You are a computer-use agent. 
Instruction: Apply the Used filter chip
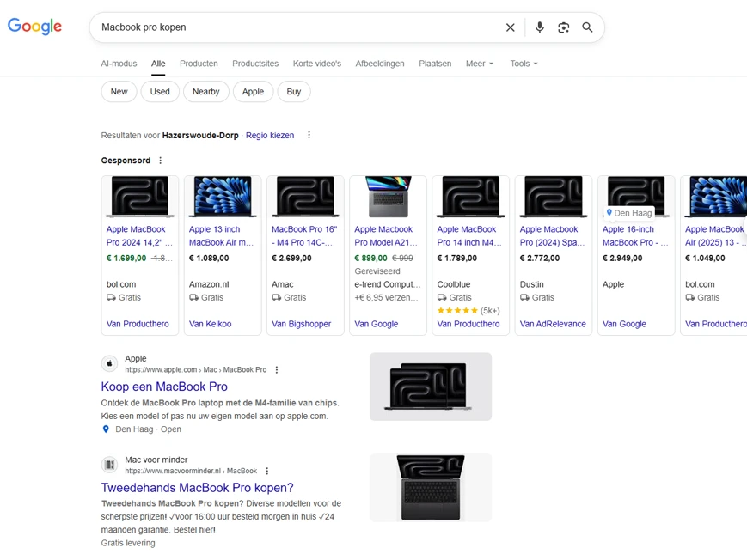pos(160,91)
